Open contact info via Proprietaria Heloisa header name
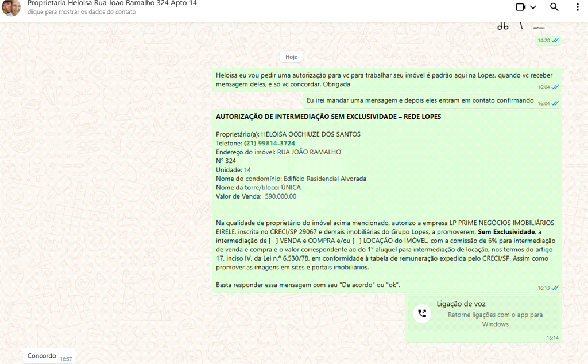The height and width of the screenshot is (364, 588). coord(112,3)
